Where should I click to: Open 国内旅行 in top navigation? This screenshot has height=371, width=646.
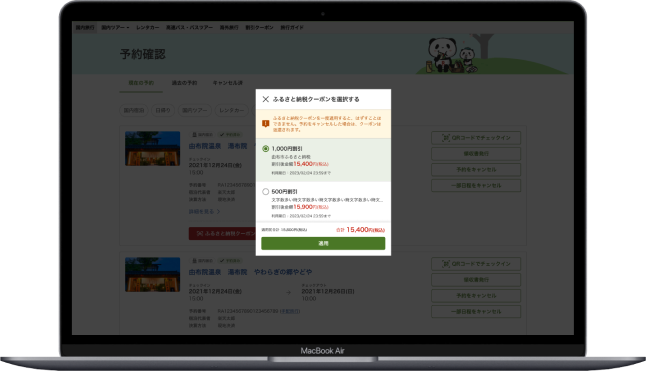(x=85, y=28)
